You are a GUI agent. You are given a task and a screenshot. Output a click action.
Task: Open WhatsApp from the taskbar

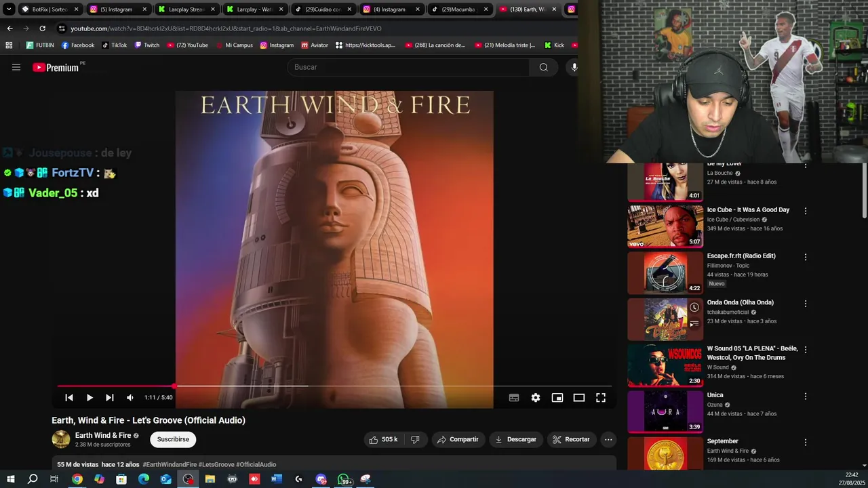coord(344,479)
